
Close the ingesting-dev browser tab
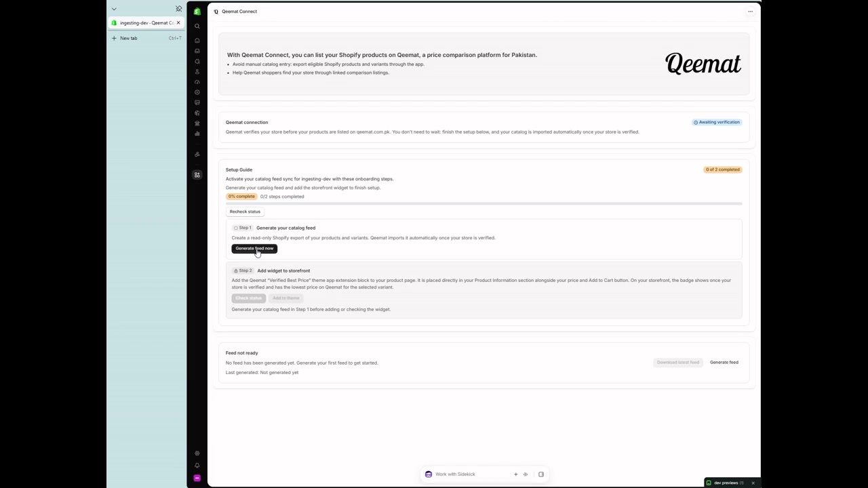tap(178, 23)
